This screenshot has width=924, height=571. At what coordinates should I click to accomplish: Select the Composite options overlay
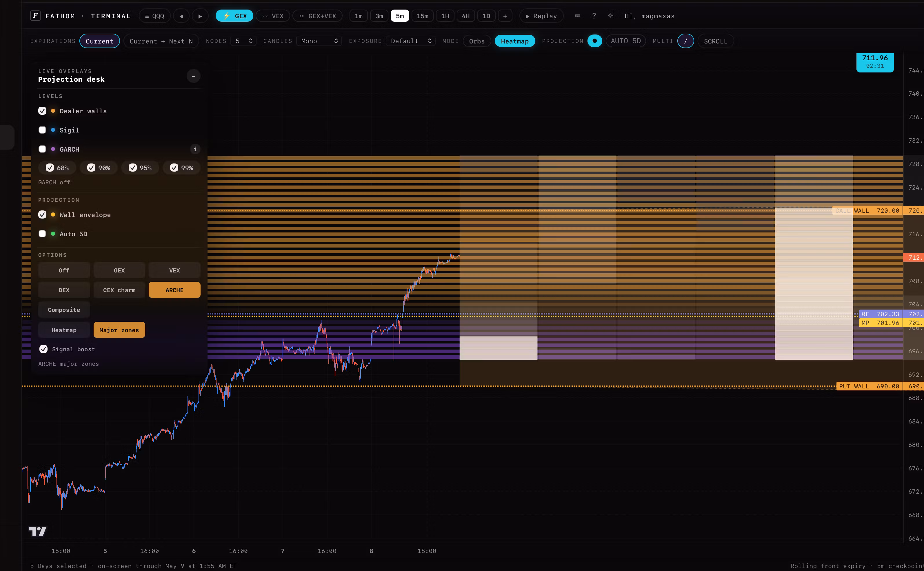(x=64, y=310)
